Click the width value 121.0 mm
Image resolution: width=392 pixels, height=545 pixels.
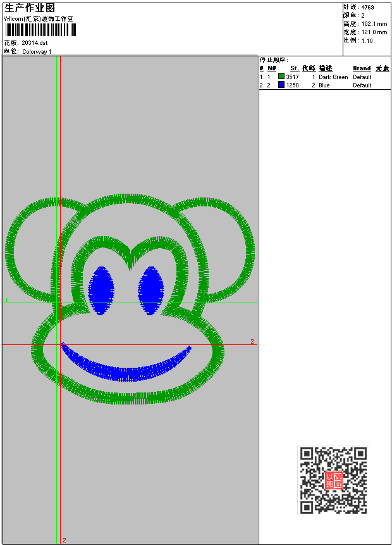tap(374, 32)
